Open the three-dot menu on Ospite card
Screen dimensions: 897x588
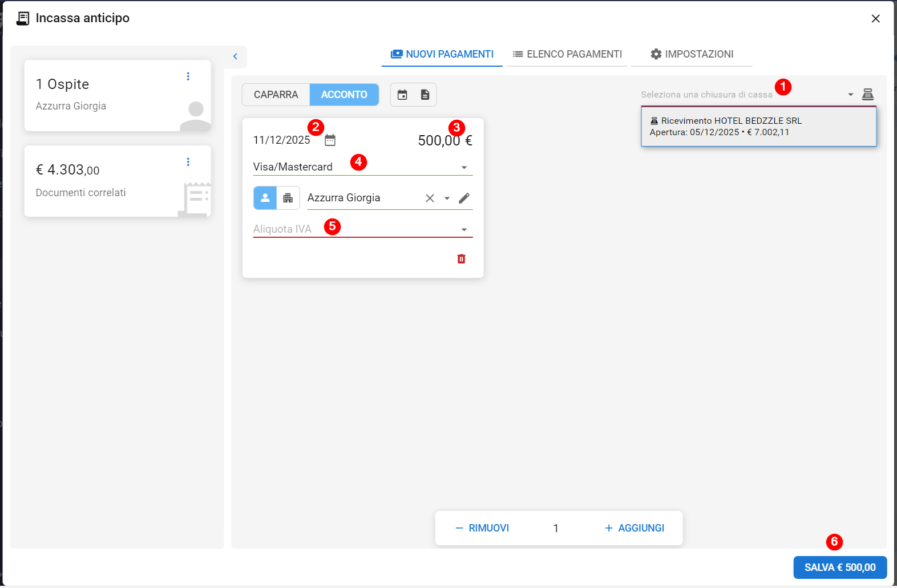click(x=188, y=76)
